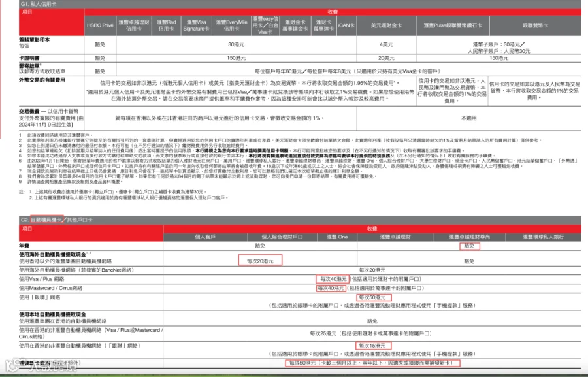Select the 每次15港元 fee
The height and width of the screenshot is (377, 588).
coord(372,346)
